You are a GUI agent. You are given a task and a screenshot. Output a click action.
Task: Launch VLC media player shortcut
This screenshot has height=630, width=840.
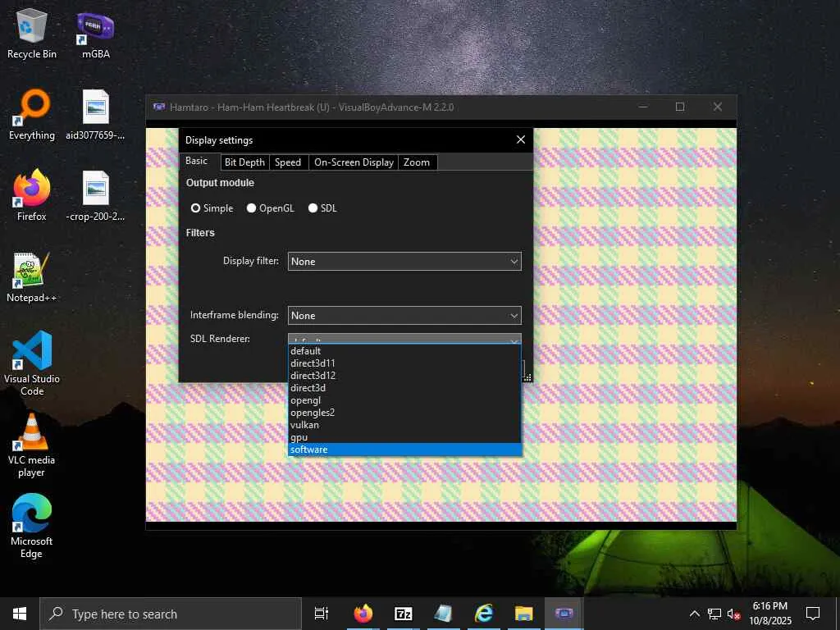pos(32,445)
